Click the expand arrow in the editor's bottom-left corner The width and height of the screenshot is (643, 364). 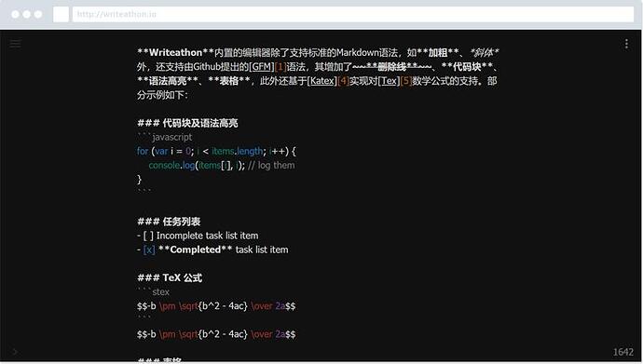15,351
